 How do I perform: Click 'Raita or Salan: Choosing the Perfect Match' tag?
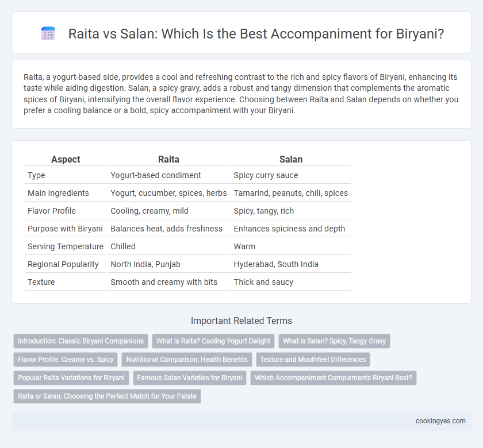tap(107, 396)
